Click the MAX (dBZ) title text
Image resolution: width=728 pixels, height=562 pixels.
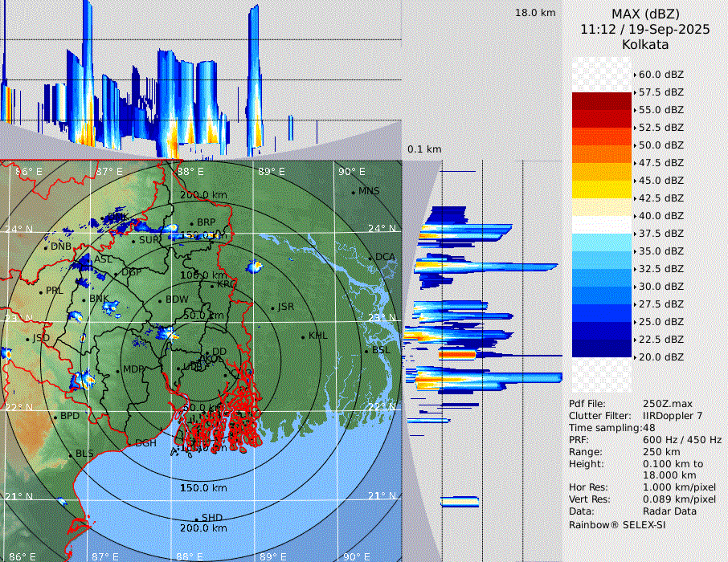point(645,14)
